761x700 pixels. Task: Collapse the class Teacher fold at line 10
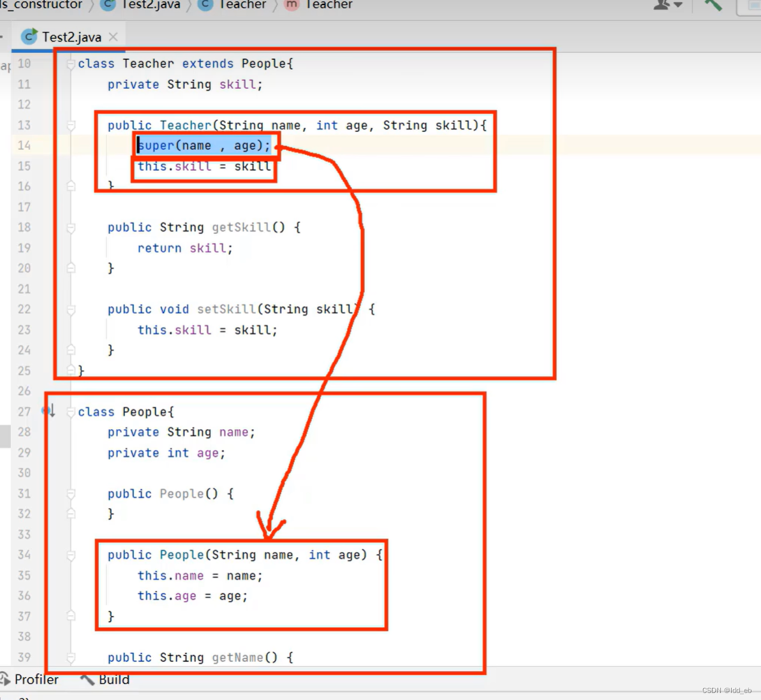pos(71,64)
